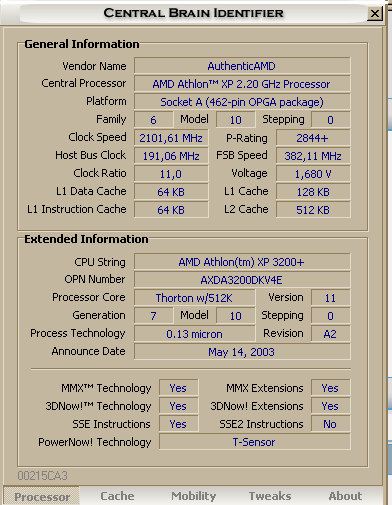Click the L1 Data Cache 64 KB value

click(x=171, y=192)
